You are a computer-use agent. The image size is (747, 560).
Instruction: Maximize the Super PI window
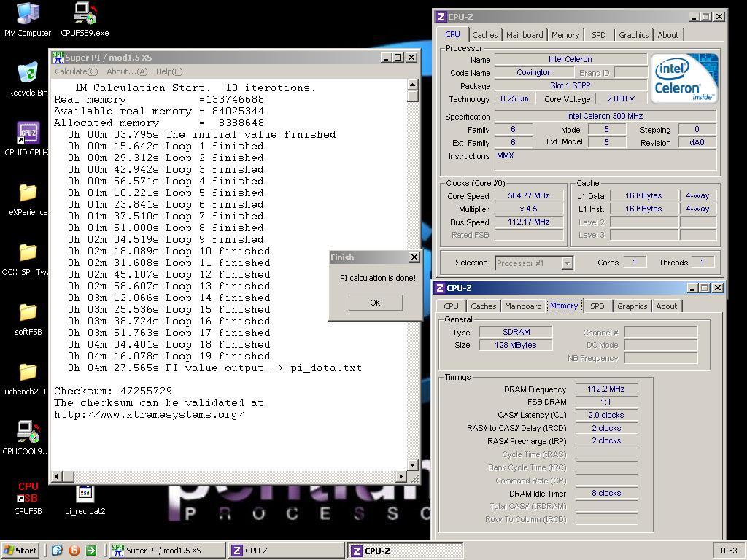pos(398,58)
